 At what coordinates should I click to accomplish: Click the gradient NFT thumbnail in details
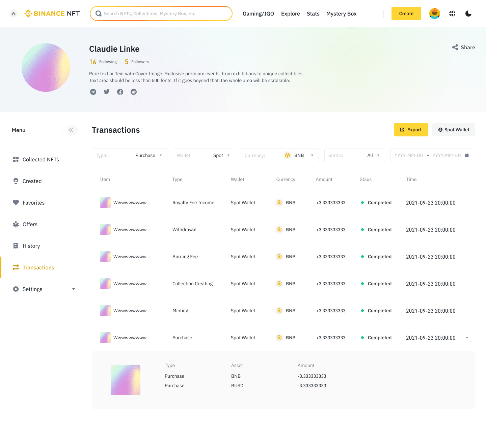point(126,380)
